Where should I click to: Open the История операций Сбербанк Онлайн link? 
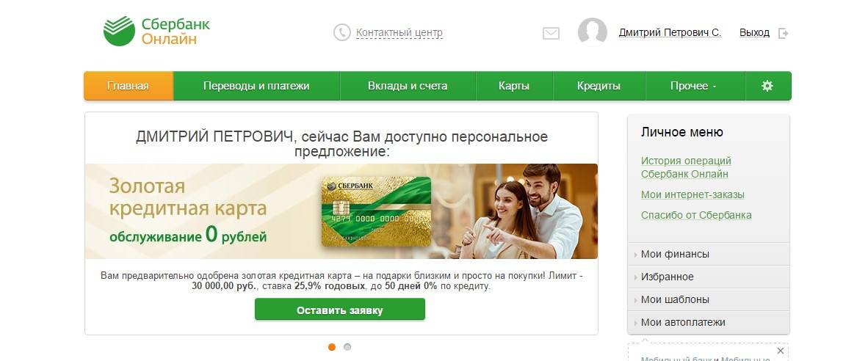[x=686, y=167]
